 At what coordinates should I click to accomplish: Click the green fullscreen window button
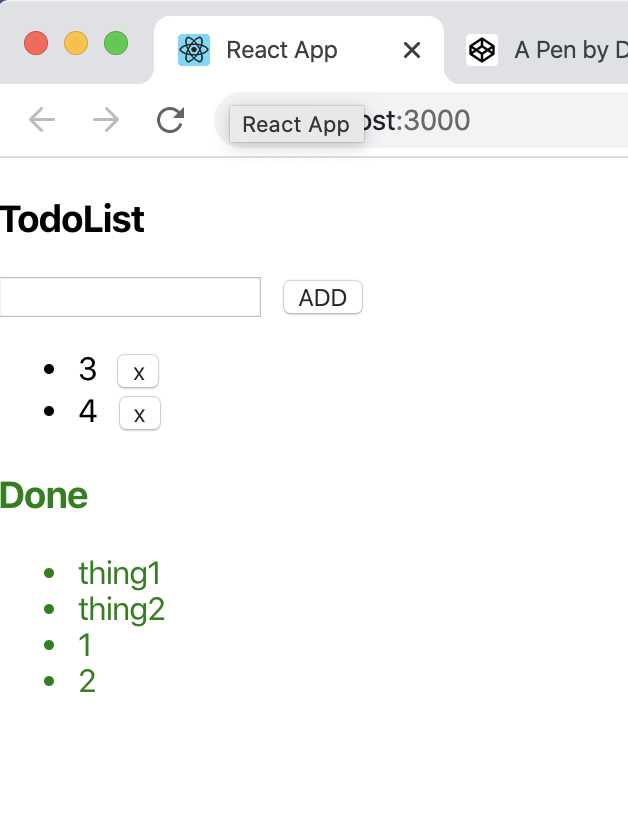coord(116,43)
